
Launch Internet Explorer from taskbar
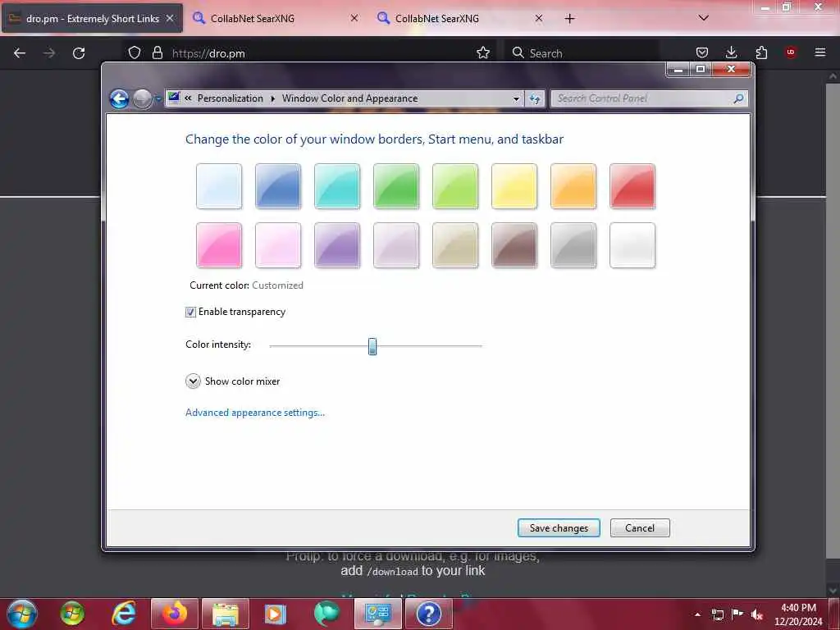(123, 614)
